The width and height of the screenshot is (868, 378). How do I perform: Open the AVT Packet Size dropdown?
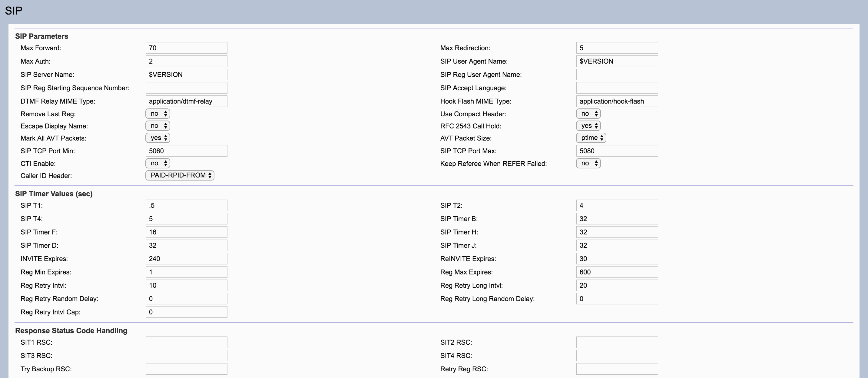tap(591, 138)
